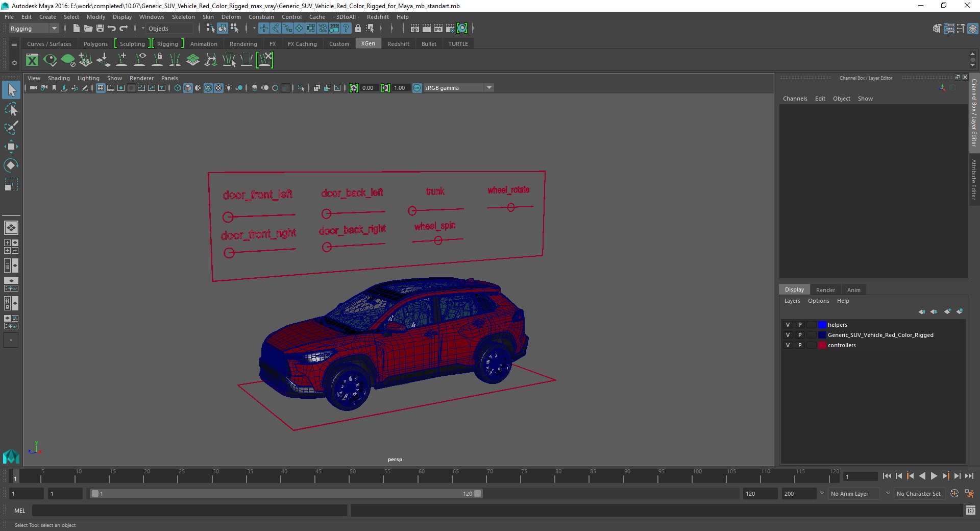This screenshot has width=980, height=531.
Task: Open viewport Lighting menu
Action: pyautogui.click(x=88, y=78)
